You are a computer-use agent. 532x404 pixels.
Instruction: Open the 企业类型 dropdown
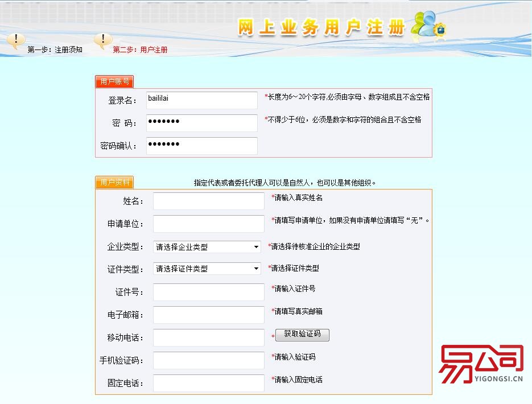(x=207, y=246)
